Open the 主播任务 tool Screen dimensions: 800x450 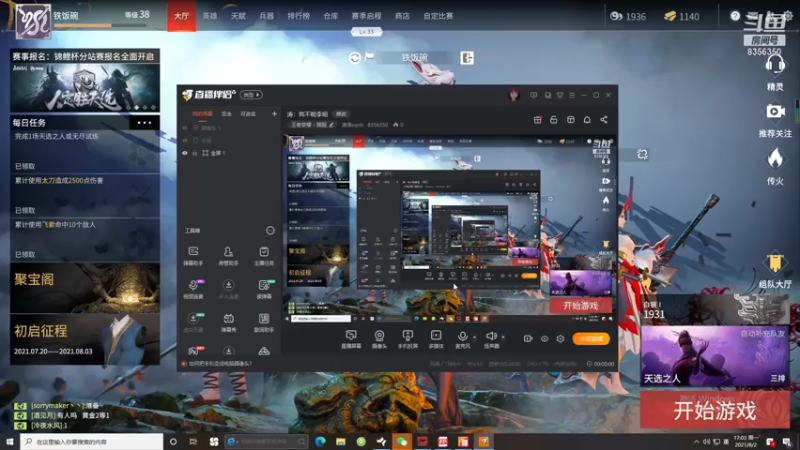264,256
